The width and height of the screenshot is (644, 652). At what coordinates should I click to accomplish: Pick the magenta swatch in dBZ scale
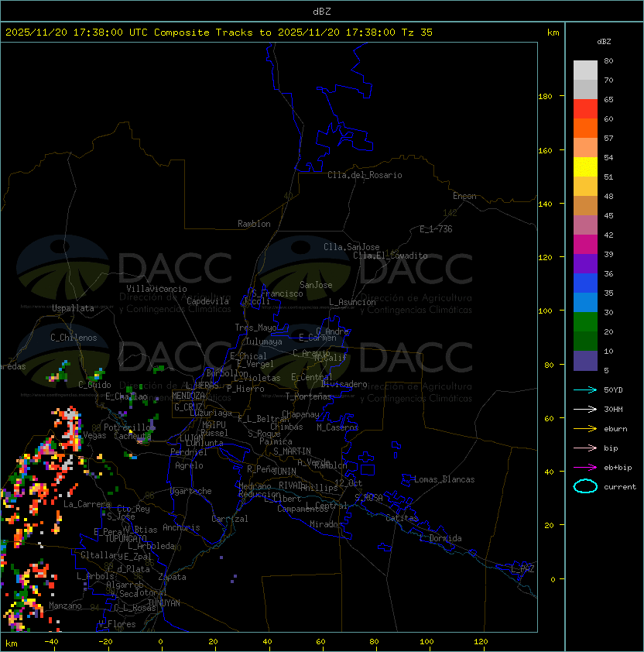click(585, 244)
